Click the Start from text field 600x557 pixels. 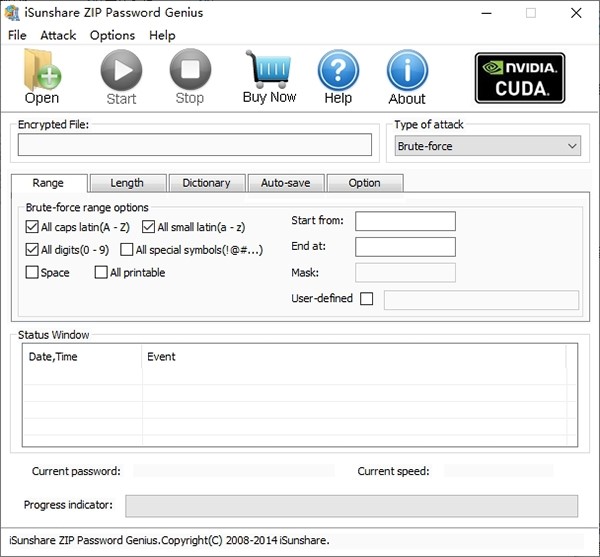coord(405,221)
